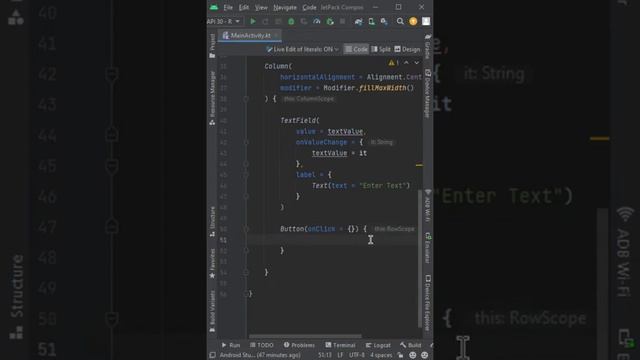Open the File menu

[x=228, y=7]
